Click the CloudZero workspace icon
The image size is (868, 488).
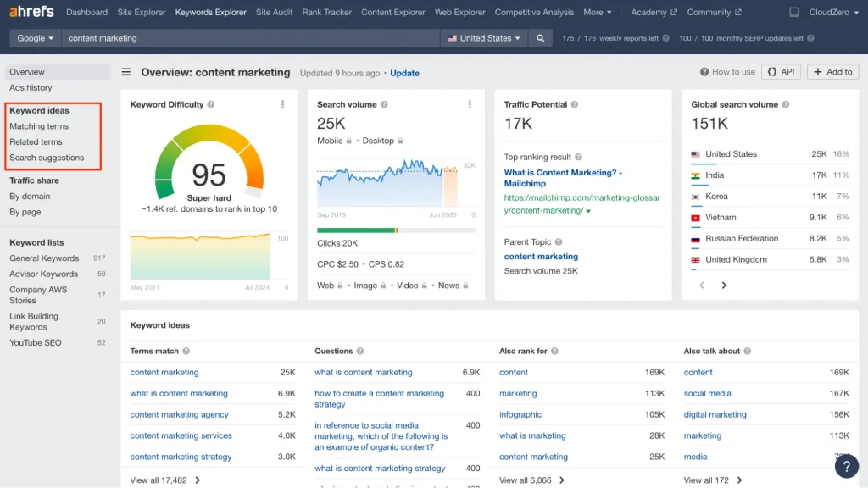793,12
